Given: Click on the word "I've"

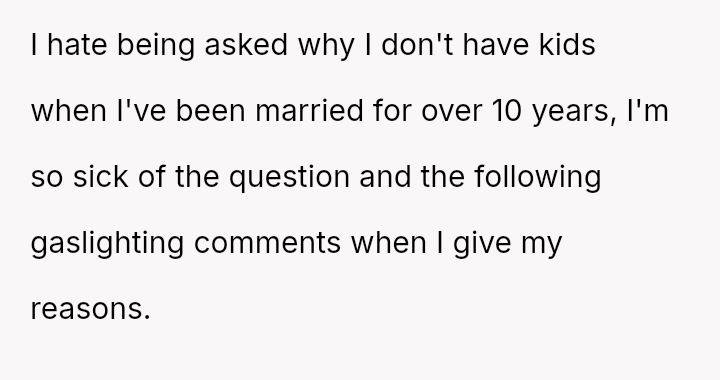Looking at the screenshot, I should click(x=141, y=111).
